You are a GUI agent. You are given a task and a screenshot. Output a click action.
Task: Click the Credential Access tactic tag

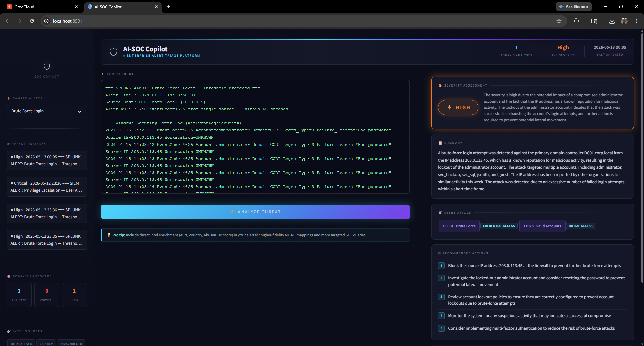(499, 226)
